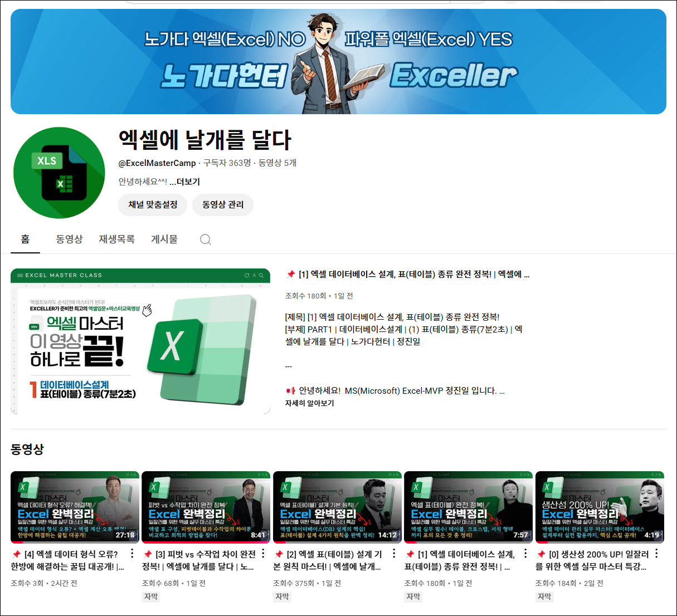Open the 4:19 video thumbnail
Image resolution: width=677 pixels, height=616 pixels.
(x=600, y=507)
